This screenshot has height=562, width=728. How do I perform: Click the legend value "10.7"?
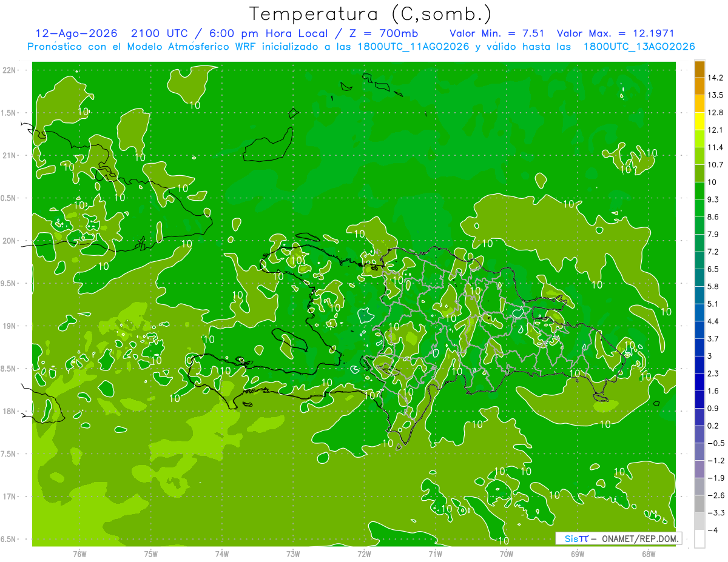716,165
